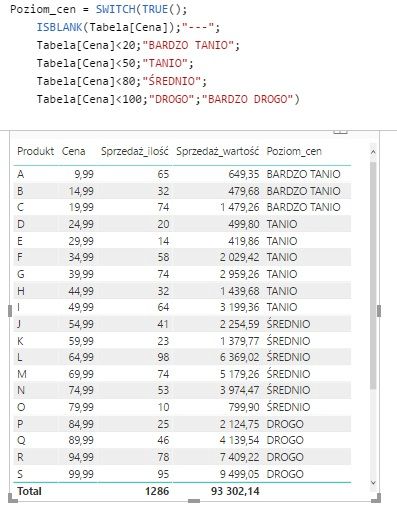Click the bottom-center resize handle
This screenshot has width=397, height=510.
coord(194,501)
